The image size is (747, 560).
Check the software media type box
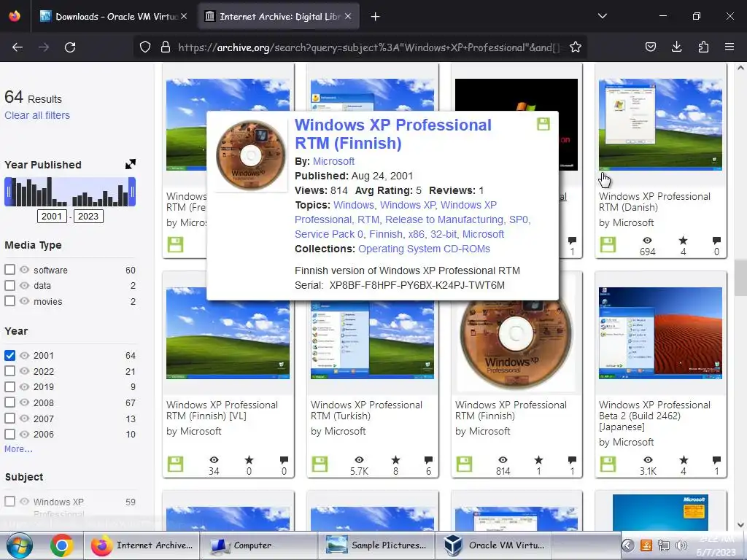coord(9,270)
